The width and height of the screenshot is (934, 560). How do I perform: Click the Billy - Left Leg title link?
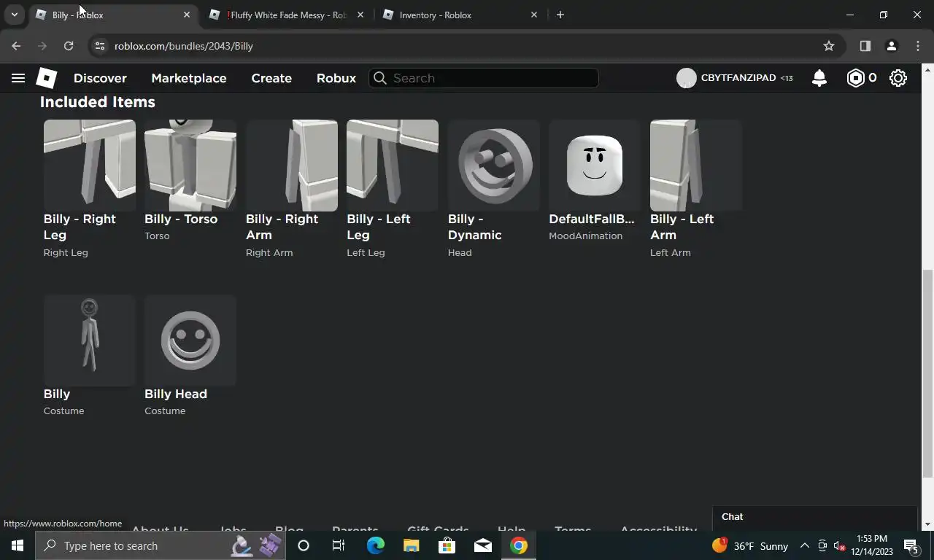point(379,227)
